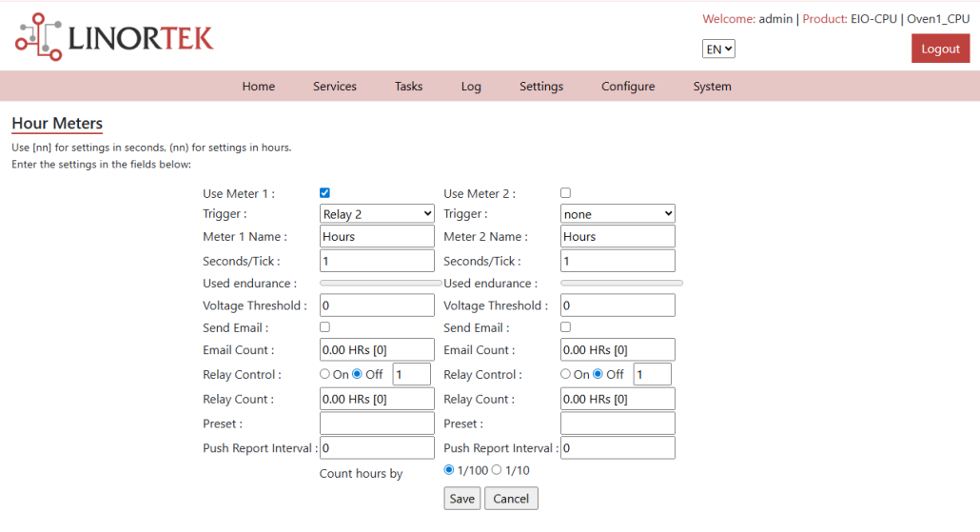The width and height of the screenshot is (980, 532).
Task: Click the Linortek logo
Action: 114,37
